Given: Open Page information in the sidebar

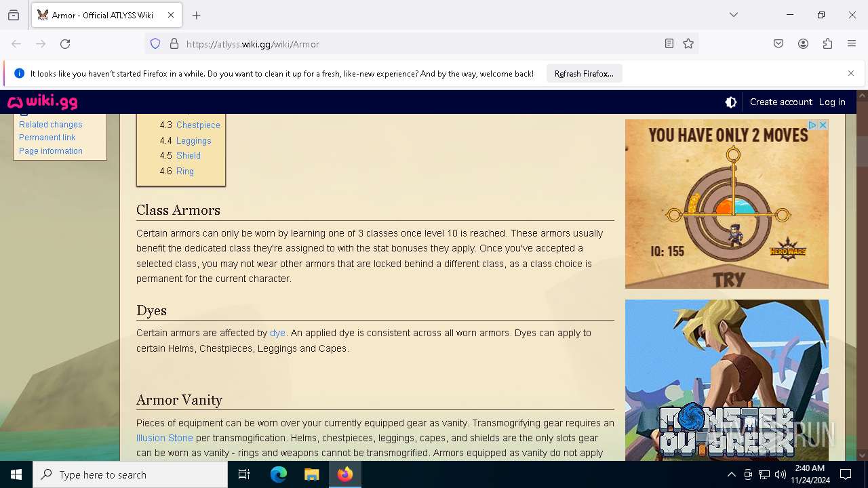Looking at the screenshot, I should pyautogui.click(x=51, y=151).
